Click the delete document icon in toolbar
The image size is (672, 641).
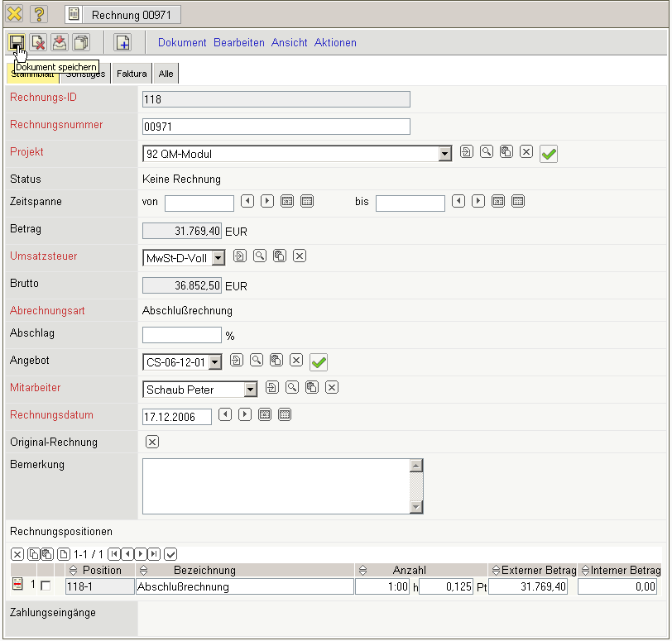(x=38, y=42)
